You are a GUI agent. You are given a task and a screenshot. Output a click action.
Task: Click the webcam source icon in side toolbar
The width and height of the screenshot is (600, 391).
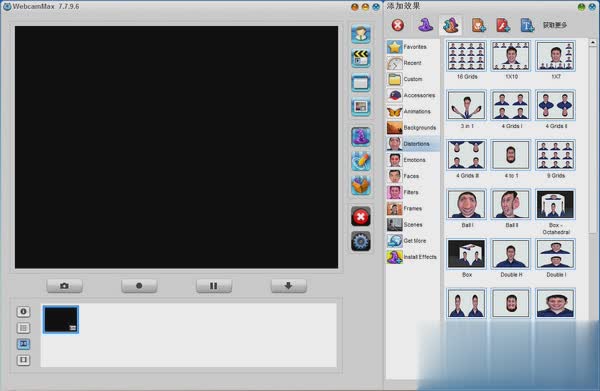360,34
